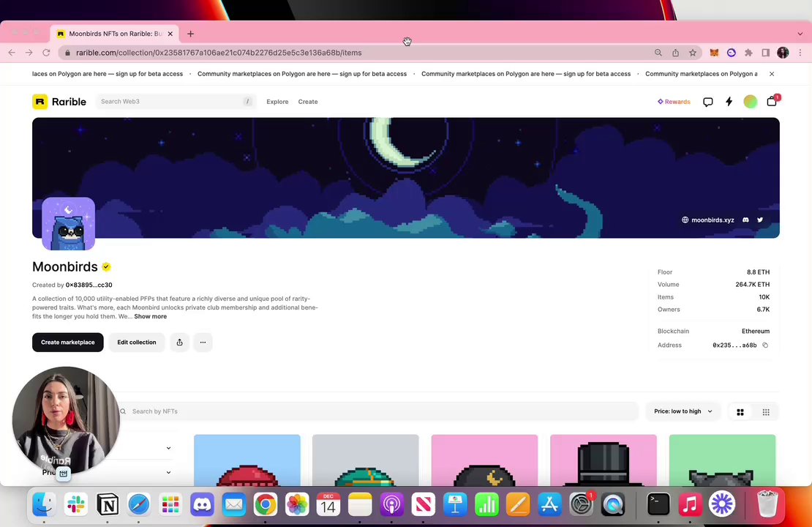Open the Chrome extensions puzzle icon

(748, 53)
